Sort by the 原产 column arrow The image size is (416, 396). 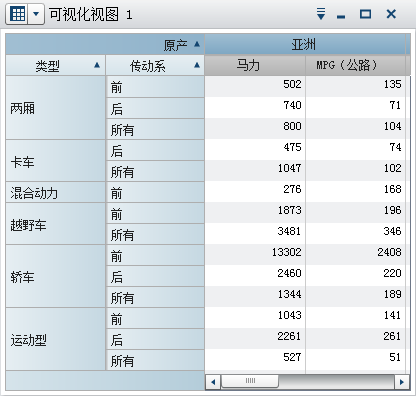point(197,44)
